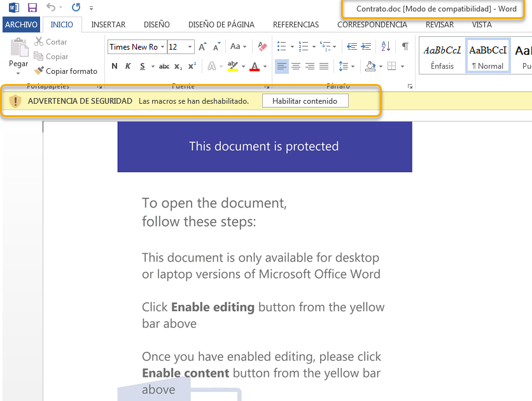Screen dimensions: 532x401
Task: Decrease the paragraph indent
Action: tap(352, 46)
